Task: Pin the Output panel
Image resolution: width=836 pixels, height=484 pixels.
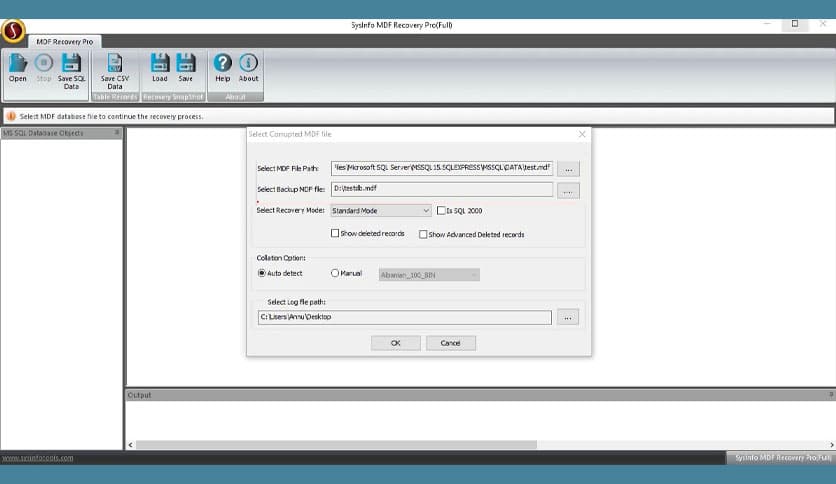Action: (x=831, y=395)
